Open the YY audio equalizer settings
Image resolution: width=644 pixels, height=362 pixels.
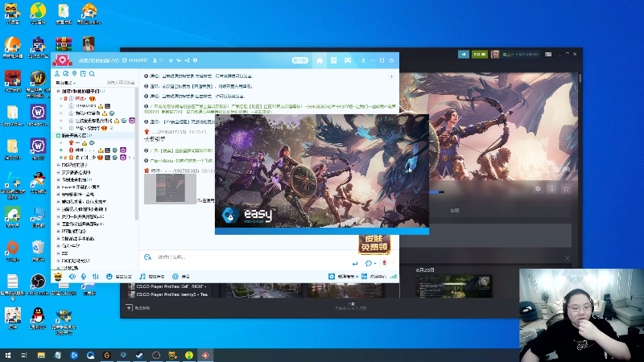click(x=95, y=277)
